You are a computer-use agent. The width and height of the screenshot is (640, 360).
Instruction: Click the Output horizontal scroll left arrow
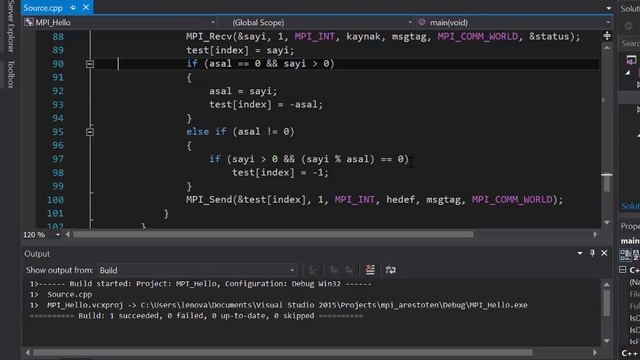(28, 352)
